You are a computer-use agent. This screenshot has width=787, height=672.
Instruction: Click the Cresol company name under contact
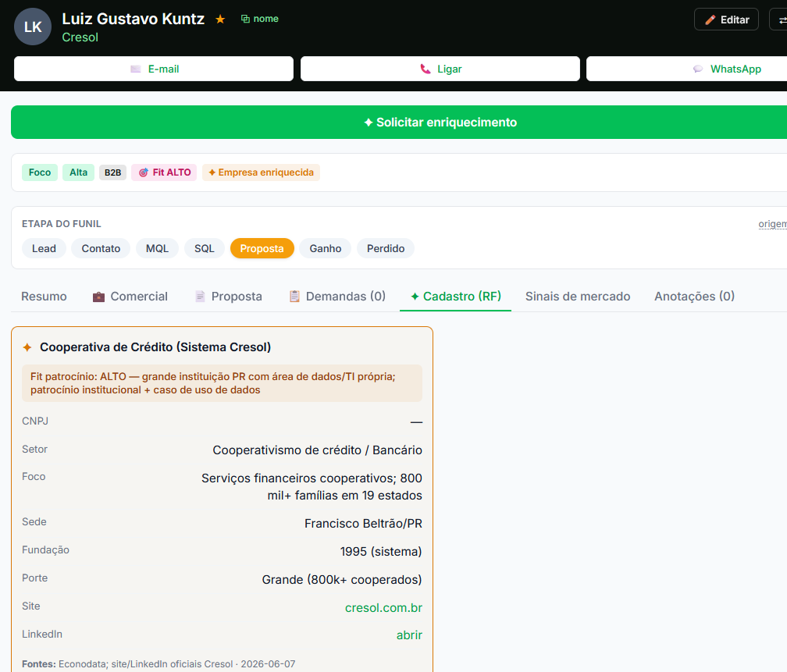(80, 37)
